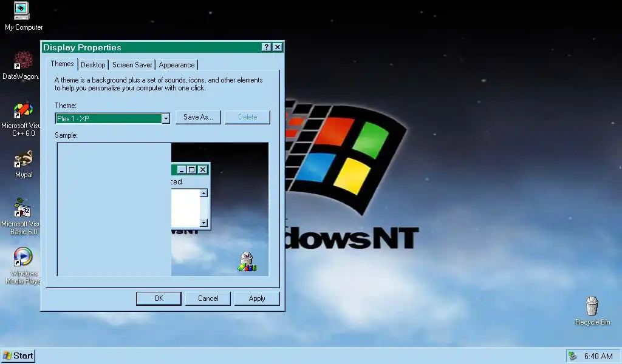622x364 pixels.
Task: Expand the Theme dropdown arrow
Action: 166,118
